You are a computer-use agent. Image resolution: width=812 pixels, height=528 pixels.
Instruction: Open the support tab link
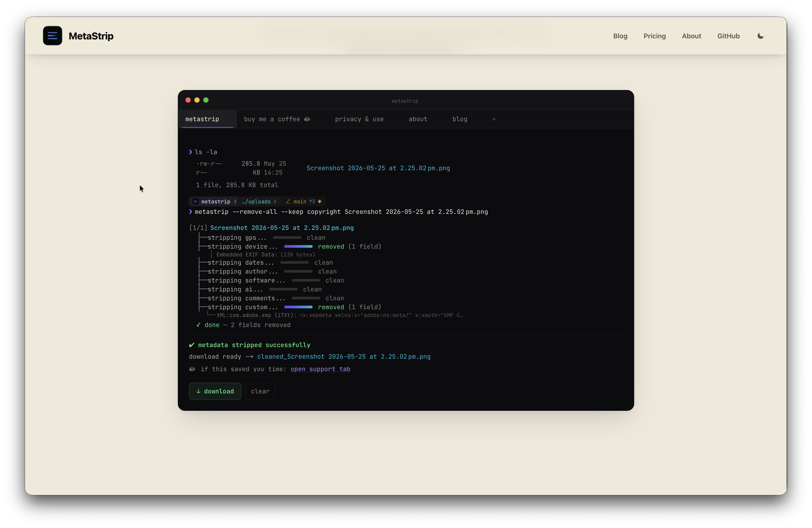(x=320, y=369)
